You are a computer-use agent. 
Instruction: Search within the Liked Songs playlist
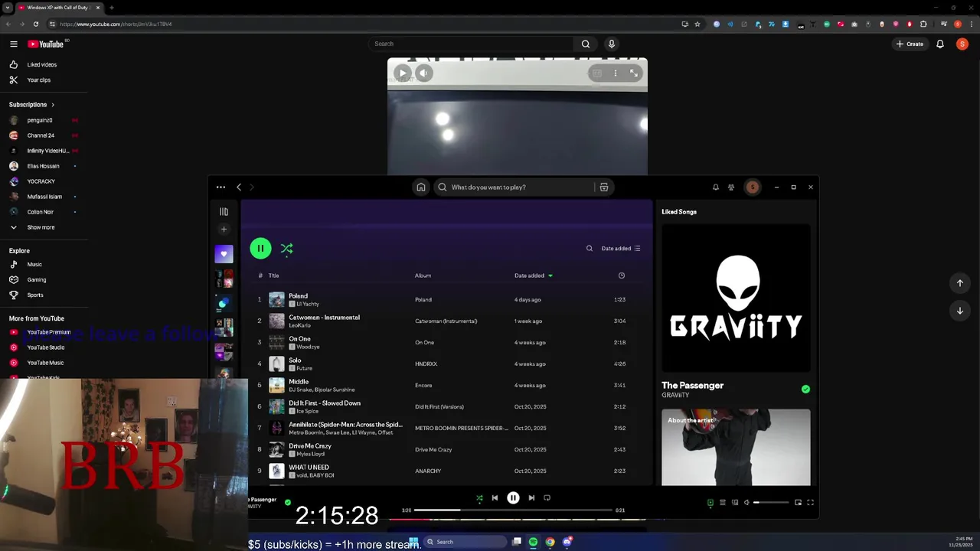click(590, 248)
